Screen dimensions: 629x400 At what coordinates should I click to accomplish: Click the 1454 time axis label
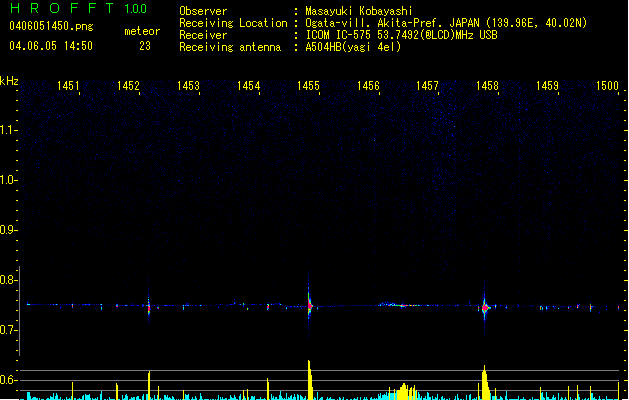[x=248, y=86]
